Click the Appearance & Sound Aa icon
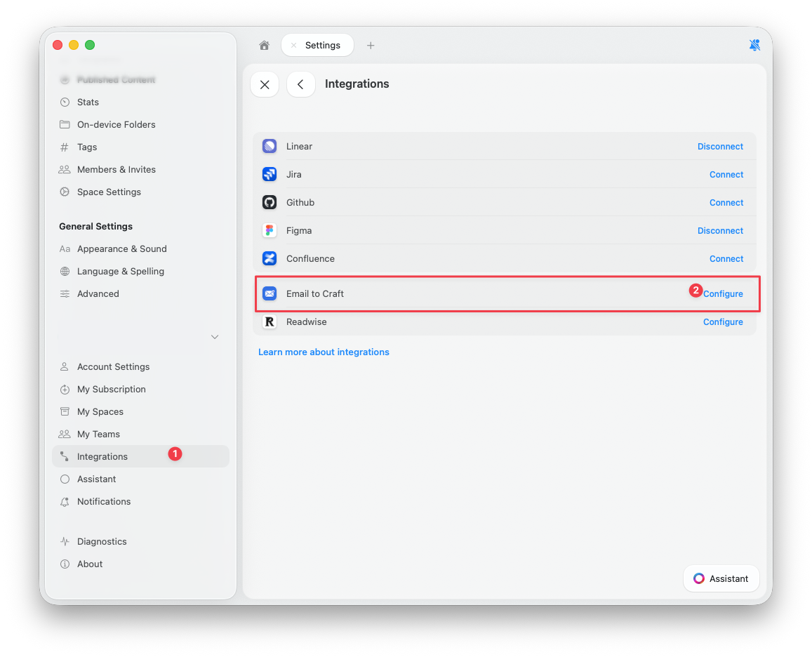Image resolution: width=812 pixels, height=657 pixels. (x=65, y=249)
